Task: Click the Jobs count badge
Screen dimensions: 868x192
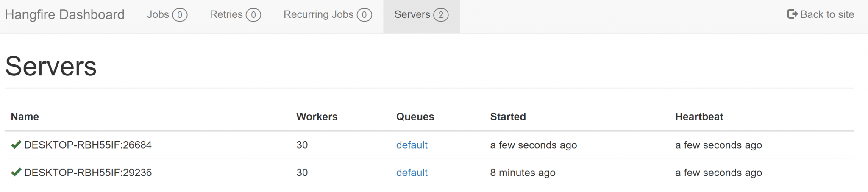Action: 180,15
